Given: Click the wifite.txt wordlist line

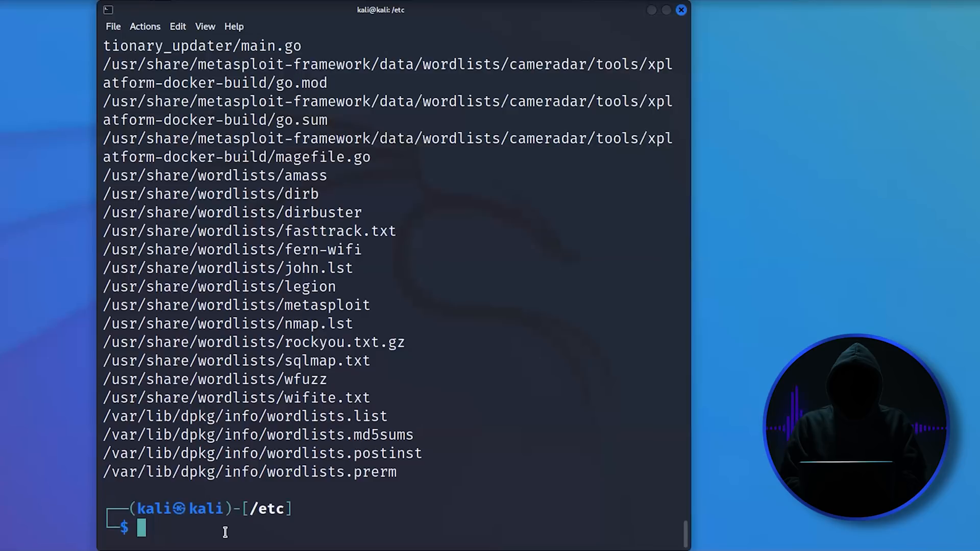Looking at the screenshot, I should tap(236, 397).
